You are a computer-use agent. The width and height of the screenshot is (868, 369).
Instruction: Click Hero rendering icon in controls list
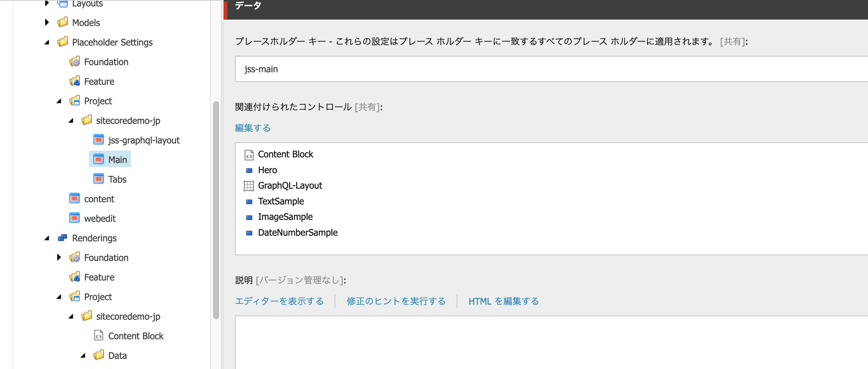pyautogui.click(x=249, y=171)
